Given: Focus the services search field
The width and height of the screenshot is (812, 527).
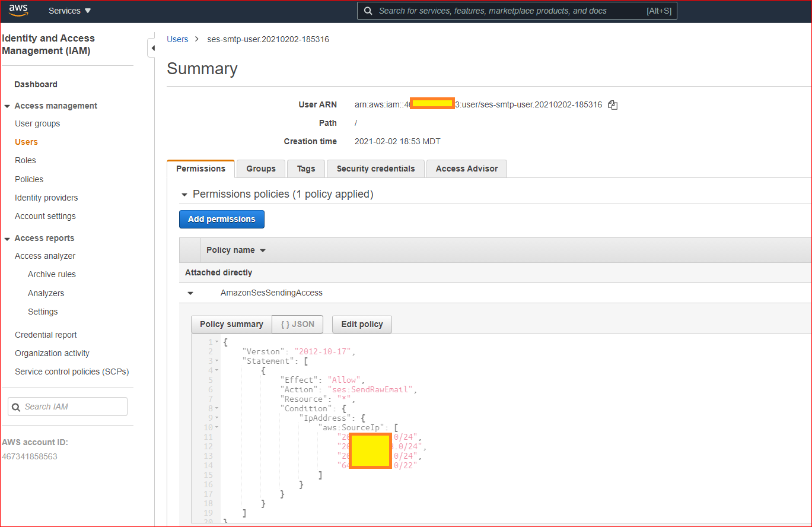Looking at the screenshot, I should point(517,11).
